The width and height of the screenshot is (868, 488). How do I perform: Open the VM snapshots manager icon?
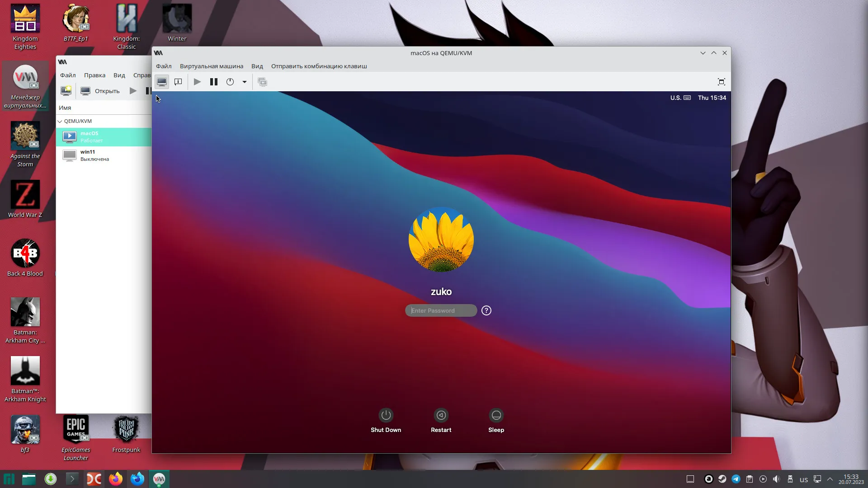262,82
